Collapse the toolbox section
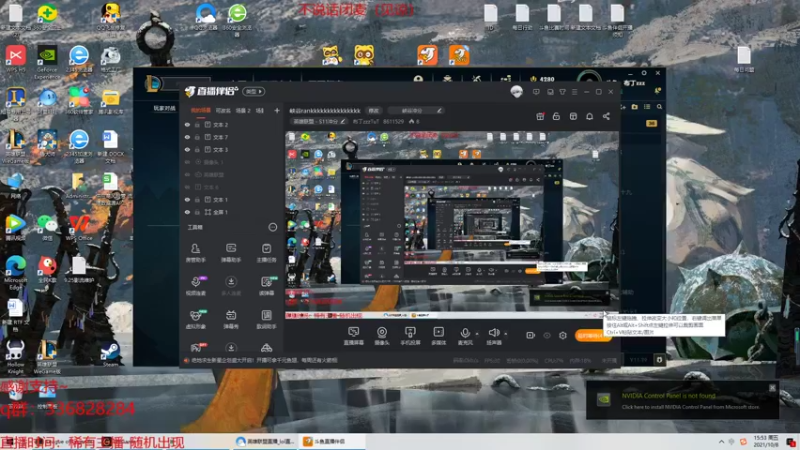This screenshot has width=800, height=450. (272, 228)
